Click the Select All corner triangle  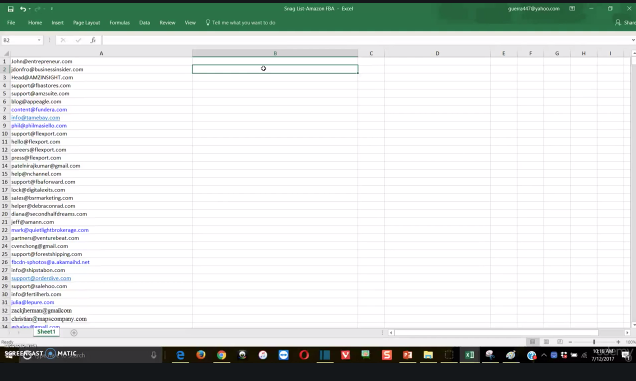(6, 53)
